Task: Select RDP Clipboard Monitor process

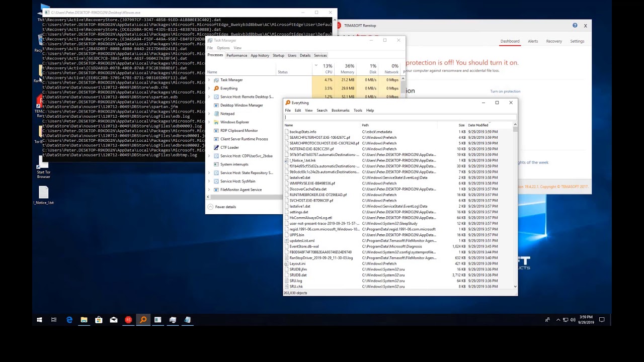Action: click(238, 131)
